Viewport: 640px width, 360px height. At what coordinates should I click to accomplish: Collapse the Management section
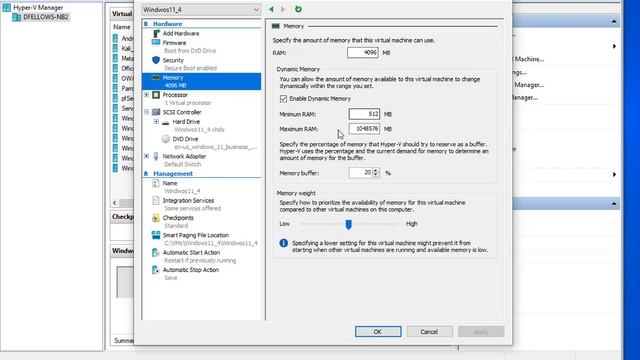[x=146, y=174]
